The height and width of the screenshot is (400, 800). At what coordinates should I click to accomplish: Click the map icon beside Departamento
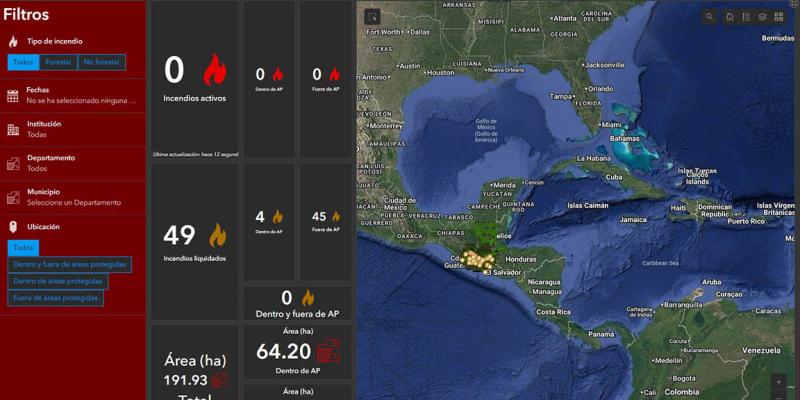(x=13, y=163)
